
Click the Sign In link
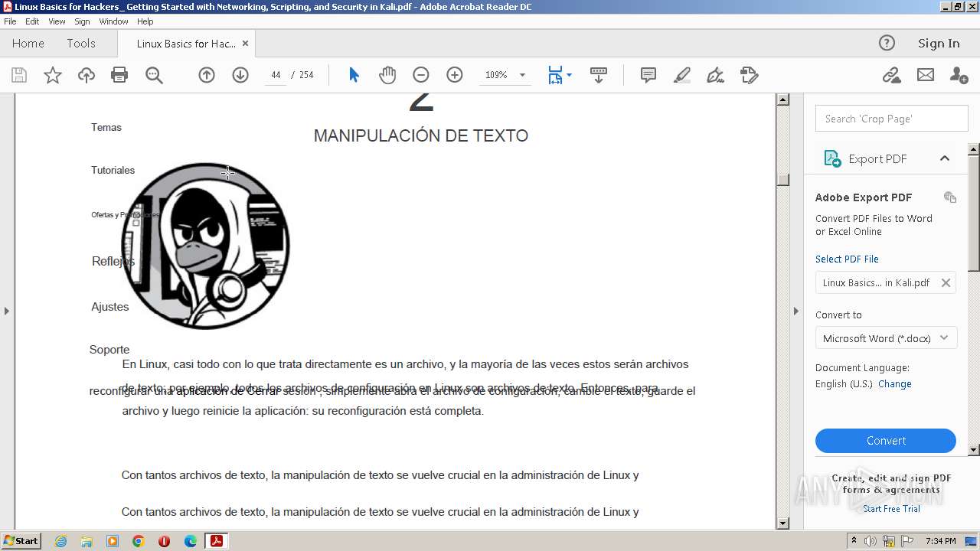tap(939, 44)
